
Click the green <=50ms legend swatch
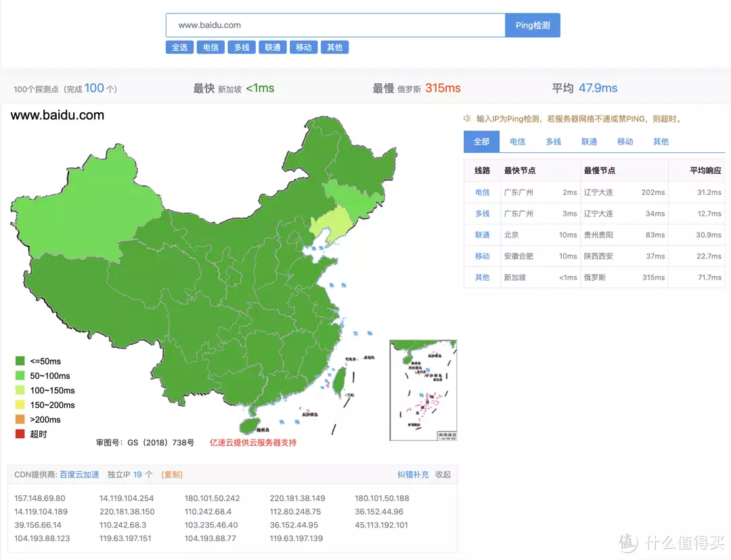(x=18, y=360)
